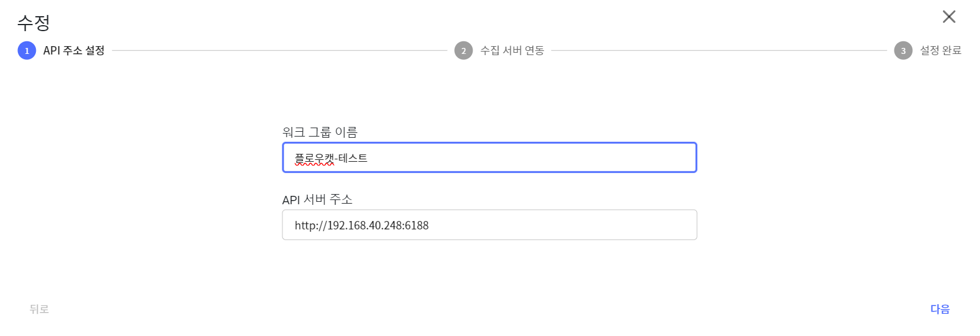
Task: Click the API 서버 주소 field label
Action: point(317,199)
